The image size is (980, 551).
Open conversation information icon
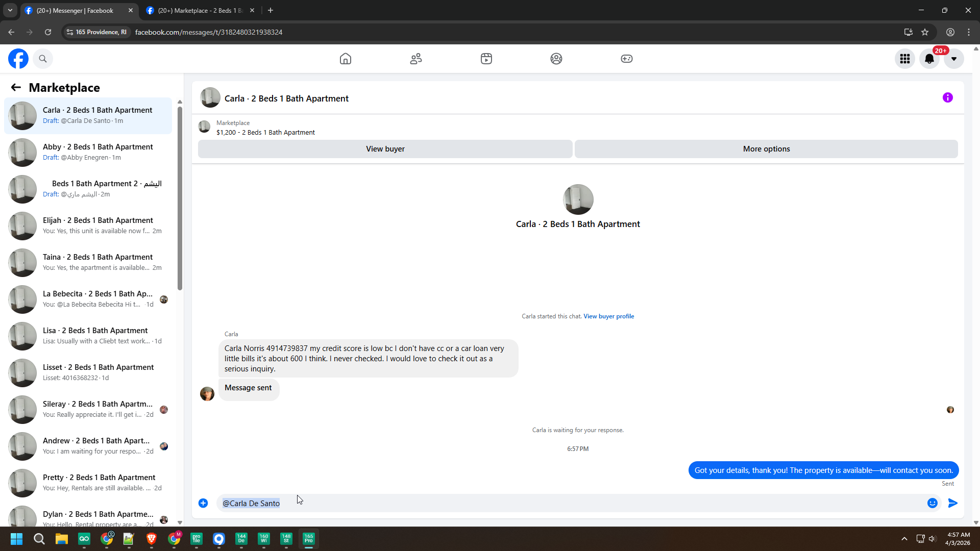(948, 97)
